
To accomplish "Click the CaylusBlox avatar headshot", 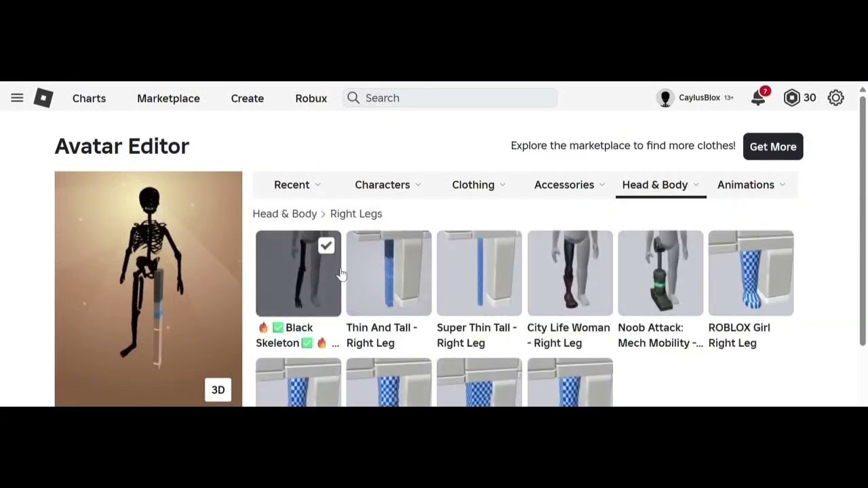I will [x=665, y=98].
